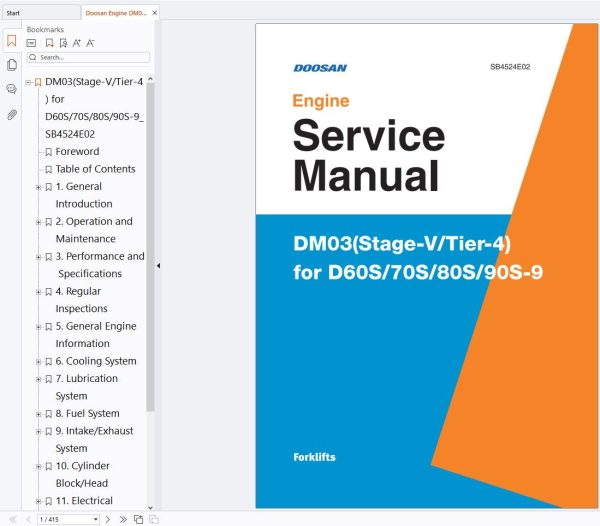Click the add new bookmark icon
600x526 pixels.
tap(49, 43)
